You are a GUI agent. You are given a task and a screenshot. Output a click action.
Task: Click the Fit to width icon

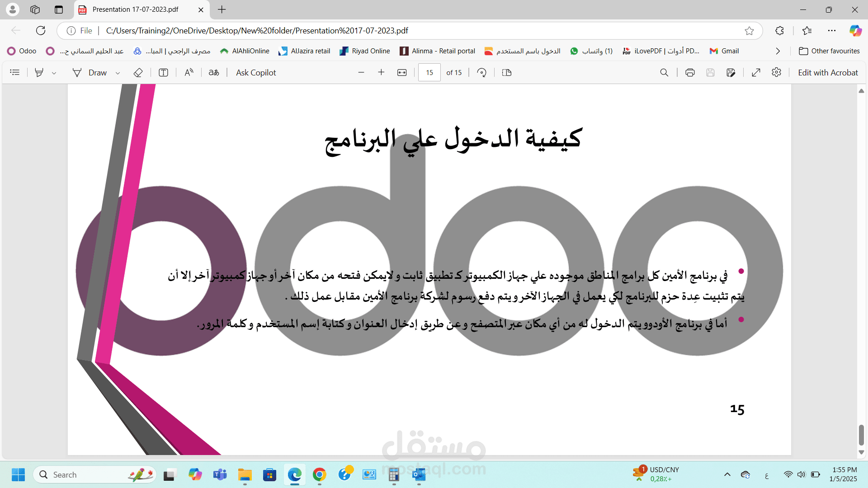(x=402, y=72)
